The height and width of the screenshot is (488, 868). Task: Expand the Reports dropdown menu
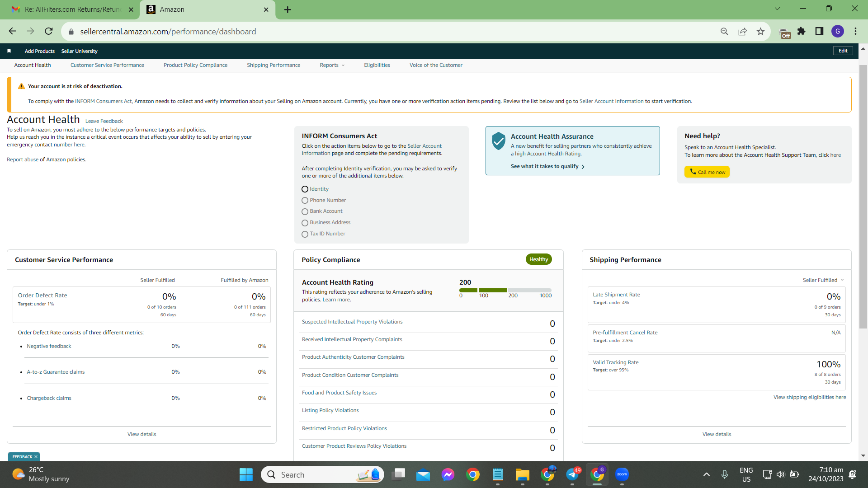[332, 65]
